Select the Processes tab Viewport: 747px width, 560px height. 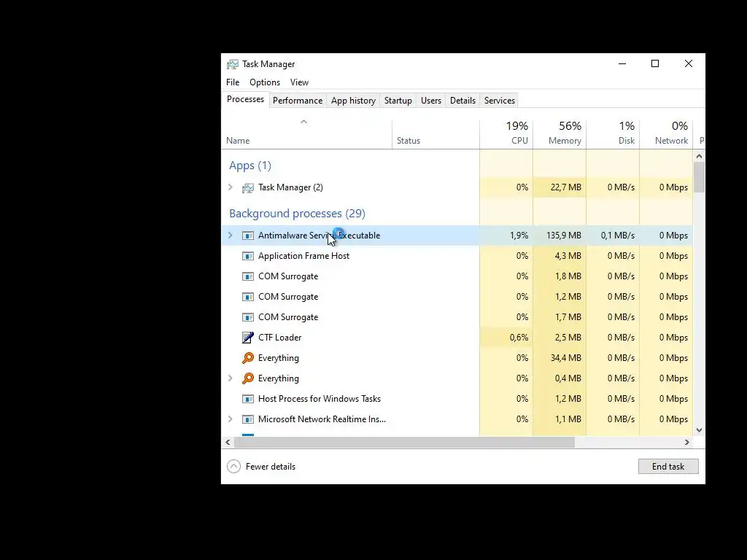(x=245, y=99)
